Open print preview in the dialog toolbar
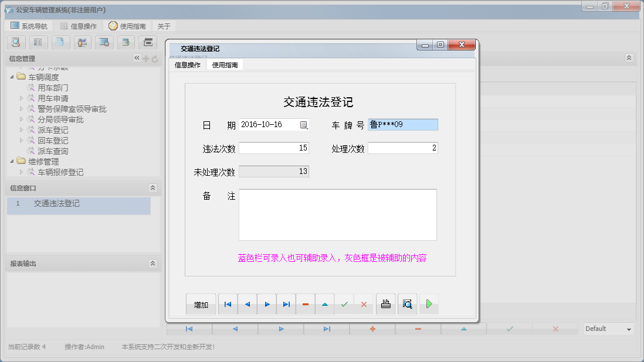 407,304
